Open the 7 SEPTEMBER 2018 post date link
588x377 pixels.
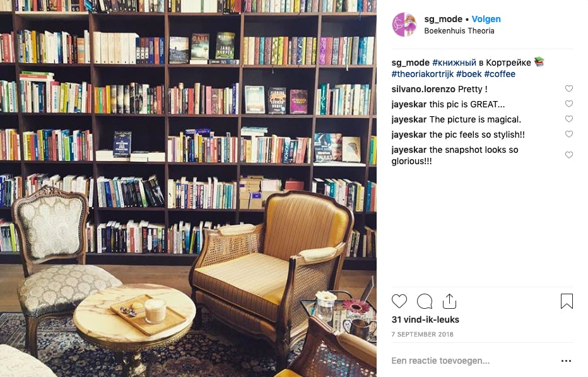click(x=422, y=334)
